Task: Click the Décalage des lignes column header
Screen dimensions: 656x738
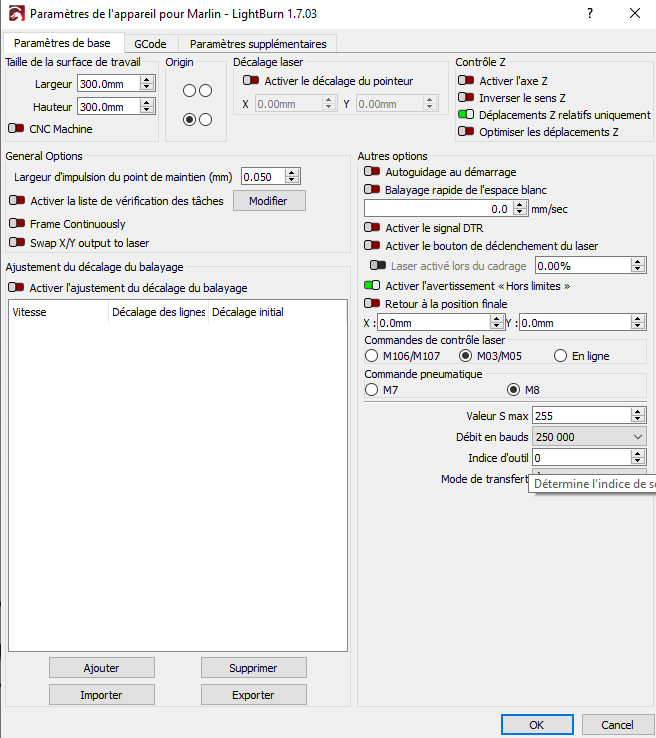Action: click(158, 312)
